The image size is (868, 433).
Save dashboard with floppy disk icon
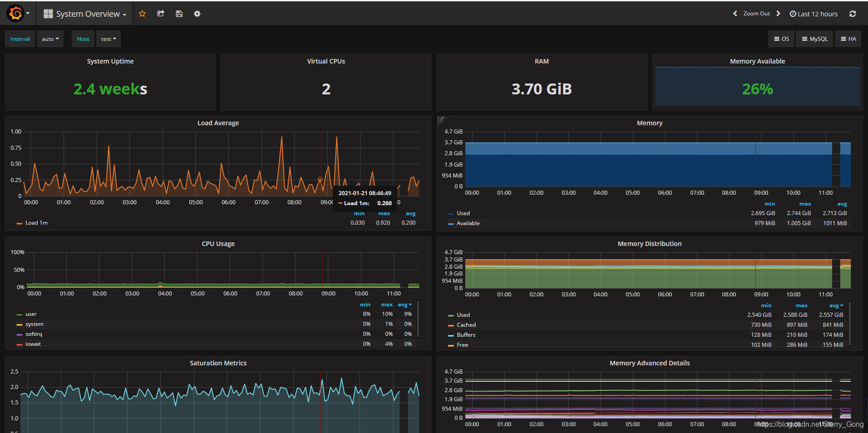click(x=179, y=14)
